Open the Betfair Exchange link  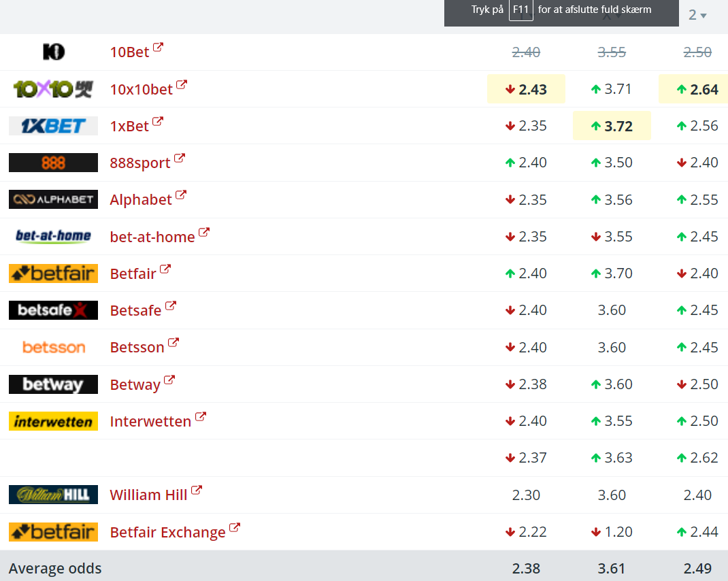pyautogui.click(x=167, y=532)
